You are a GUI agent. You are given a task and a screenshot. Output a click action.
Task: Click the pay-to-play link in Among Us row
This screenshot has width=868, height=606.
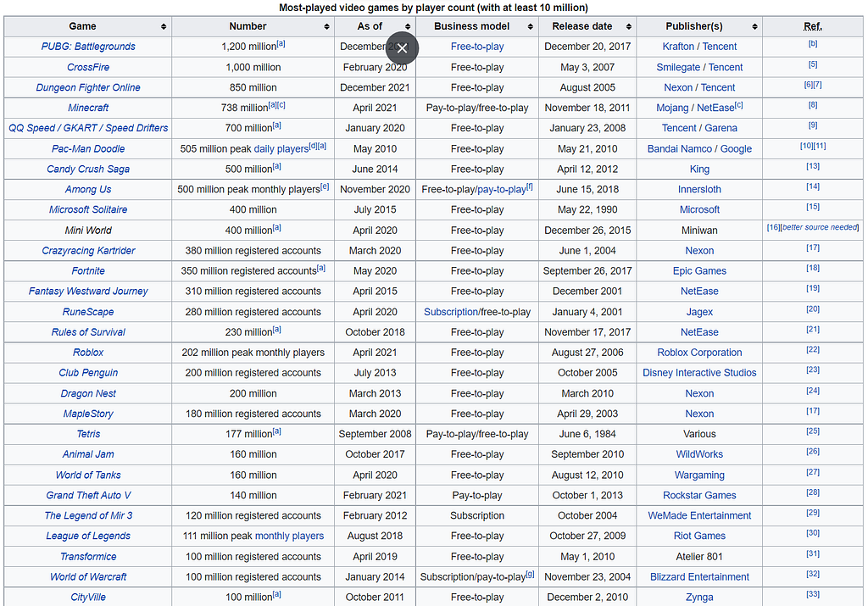pos(501,189)
